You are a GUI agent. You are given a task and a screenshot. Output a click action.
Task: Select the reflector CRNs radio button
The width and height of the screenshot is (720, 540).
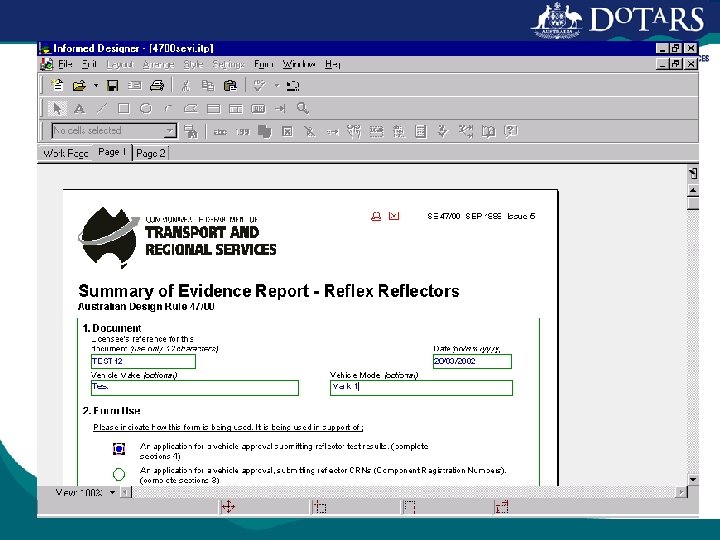(119, 473)
